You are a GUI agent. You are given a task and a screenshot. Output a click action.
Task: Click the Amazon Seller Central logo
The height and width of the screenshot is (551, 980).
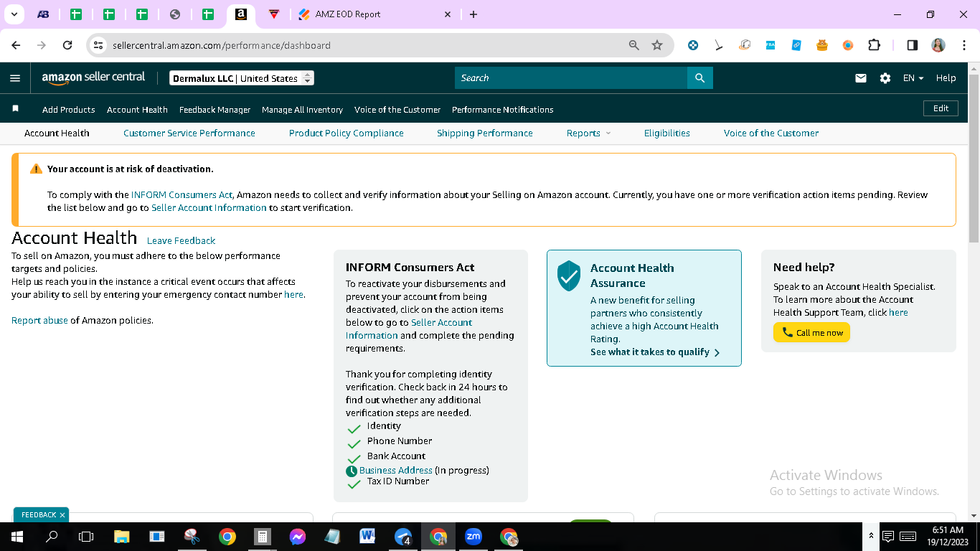93,77
